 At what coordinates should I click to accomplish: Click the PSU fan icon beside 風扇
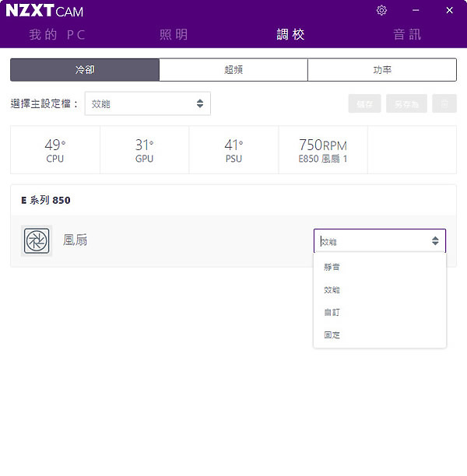[37, 241]
